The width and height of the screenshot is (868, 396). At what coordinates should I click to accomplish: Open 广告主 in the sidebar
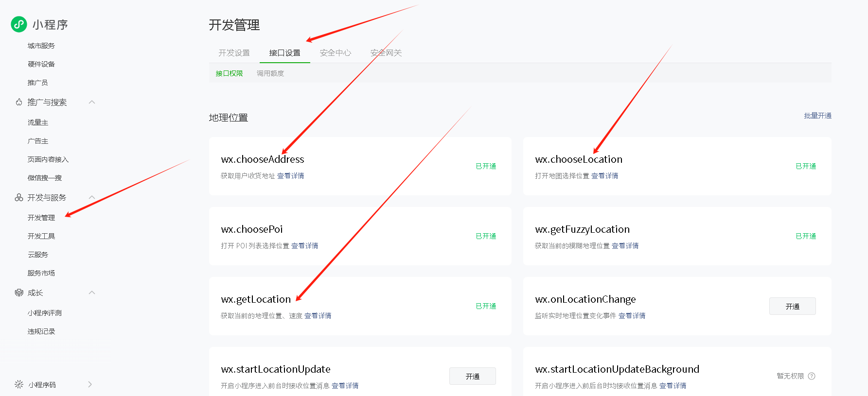(38, 141)
